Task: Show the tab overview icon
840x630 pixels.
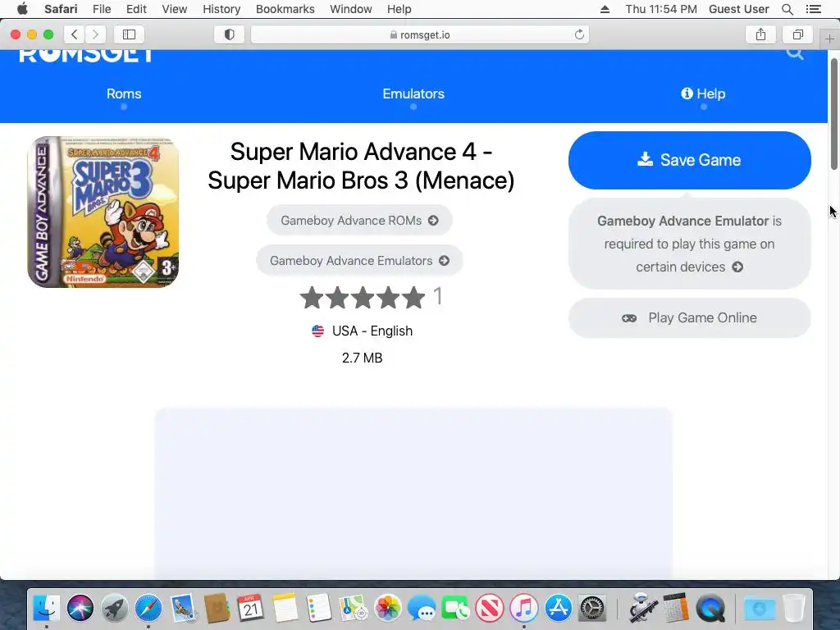Action: tap(798, 34)
